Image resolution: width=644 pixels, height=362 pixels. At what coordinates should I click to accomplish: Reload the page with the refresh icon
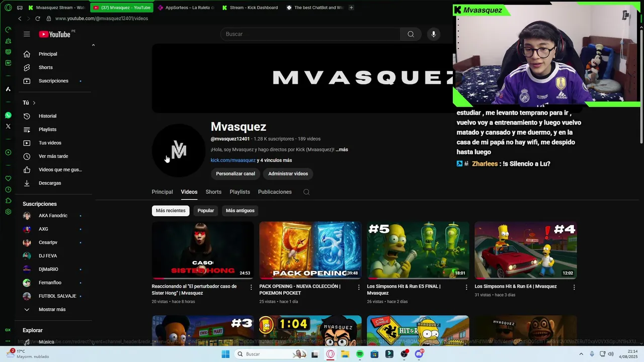click(38, 19)
